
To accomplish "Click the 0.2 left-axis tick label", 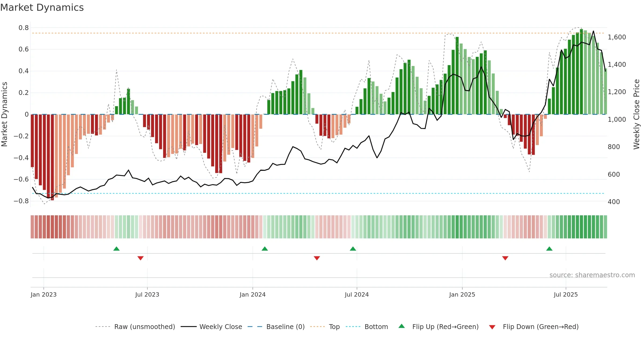I will click(24, 93).
